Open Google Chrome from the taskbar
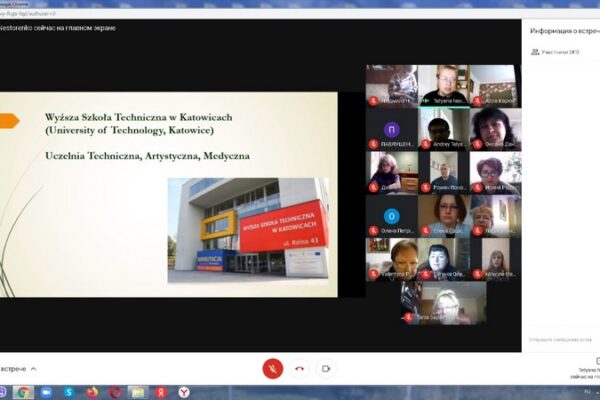This screenshot has height=400, width=600. click(23, 392)
